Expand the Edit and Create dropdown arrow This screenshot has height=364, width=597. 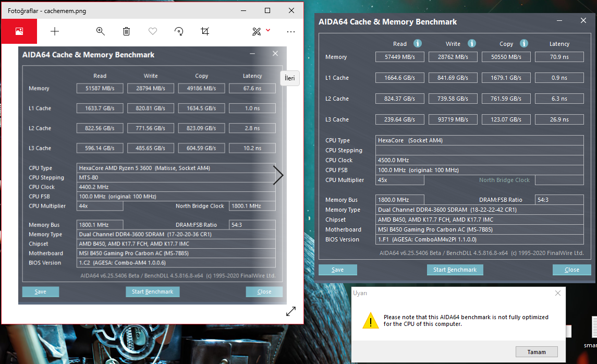tap(268, 30)
